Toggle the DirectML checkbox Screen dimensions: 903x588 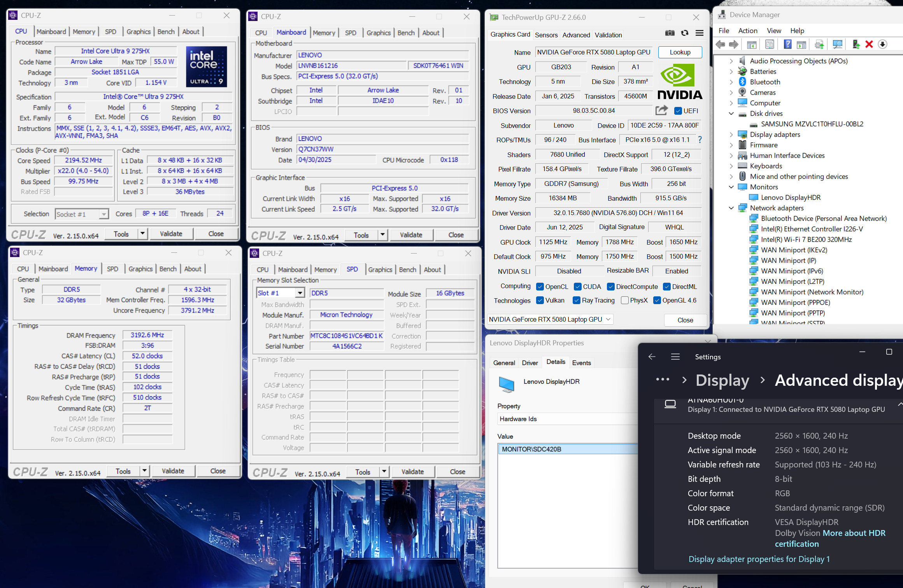point(666,287)
